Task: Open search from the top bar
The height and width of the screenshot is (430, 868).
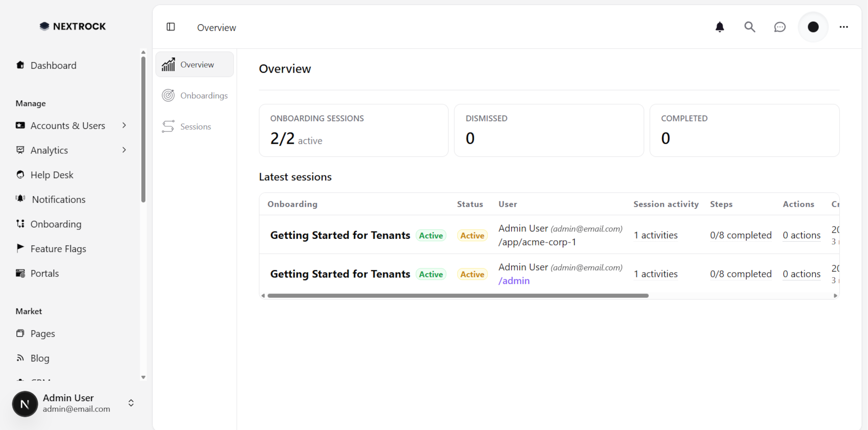Action: pos(750,27)
